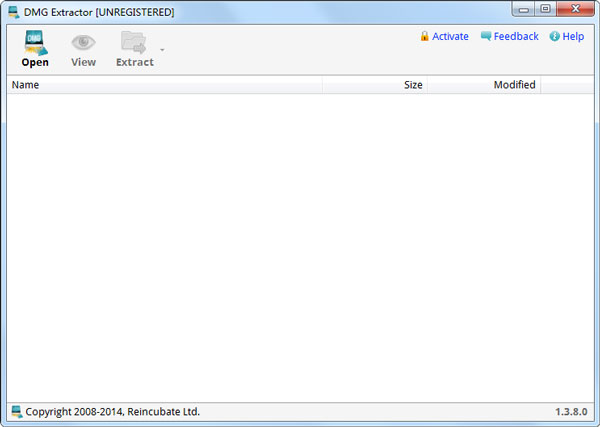Click the version number 1.3.8.0
The image size is (600, 427).
(571, 412)
